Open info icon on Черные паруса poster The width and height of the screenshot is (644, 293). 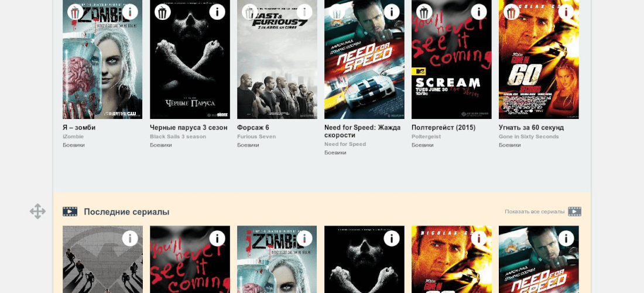click(217, 12)
